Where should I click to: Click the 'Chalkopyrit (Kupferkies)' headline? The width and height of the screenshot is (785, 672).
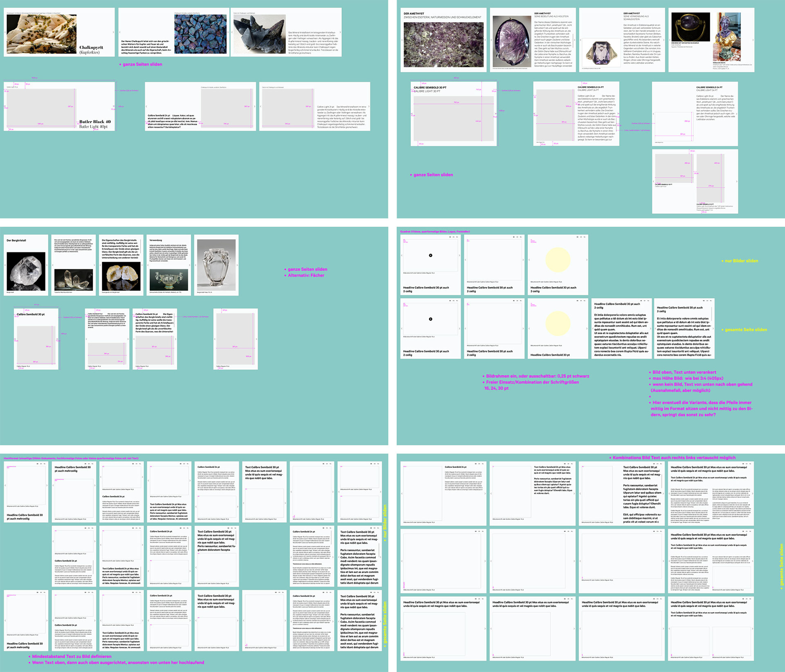point(91,49)
